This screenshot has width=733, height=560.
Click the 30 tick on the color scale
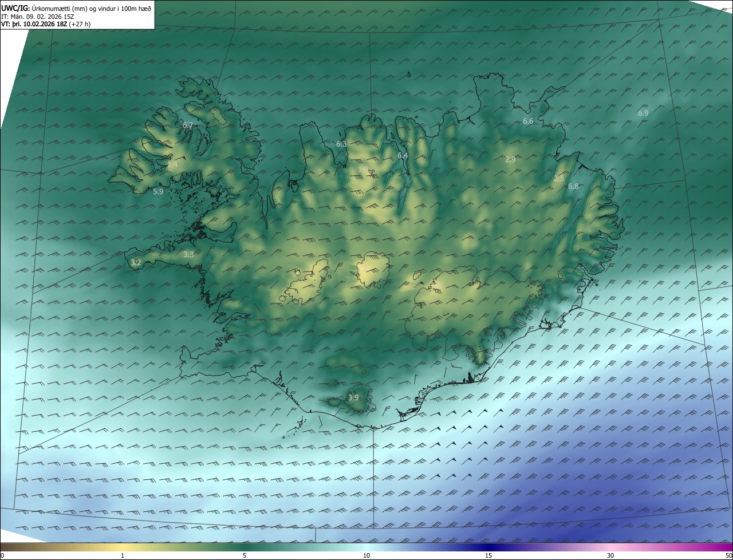610,555
